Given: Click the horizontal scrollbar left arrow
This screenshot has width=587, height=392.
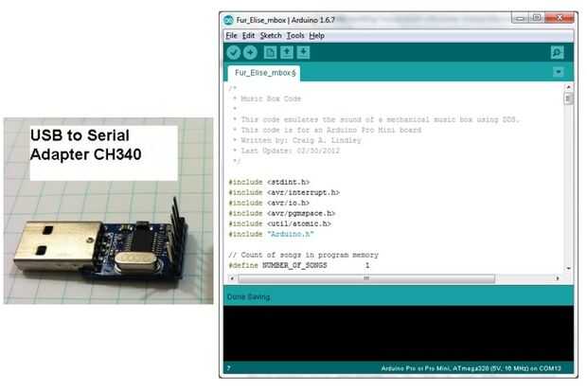Looking at the screenshot, I should pos(232,278).
